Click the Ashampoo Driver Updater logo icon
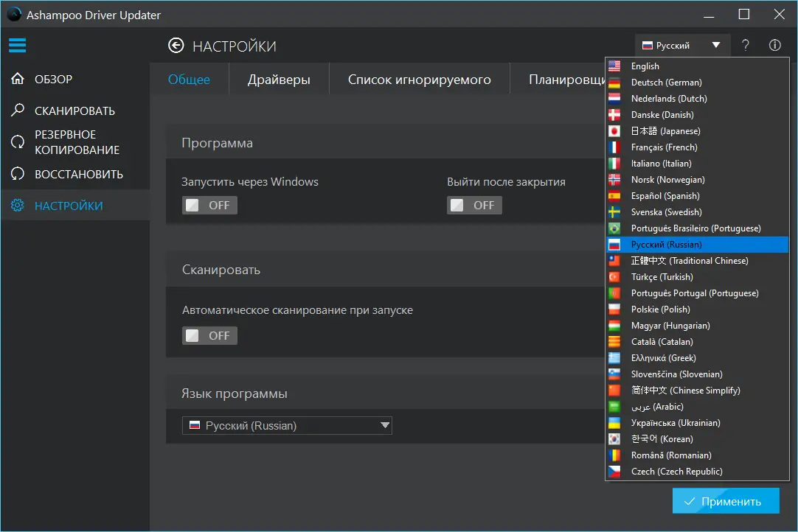Image resolution: width=798 pixels, height=532 pixels. coord(14,14)
